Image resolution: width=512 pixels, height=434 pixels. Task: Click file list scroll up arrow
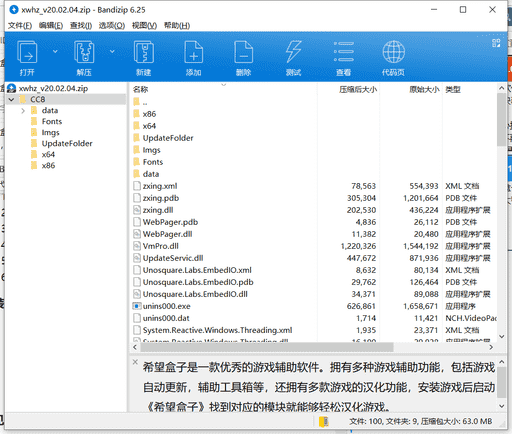coord(501,88)
